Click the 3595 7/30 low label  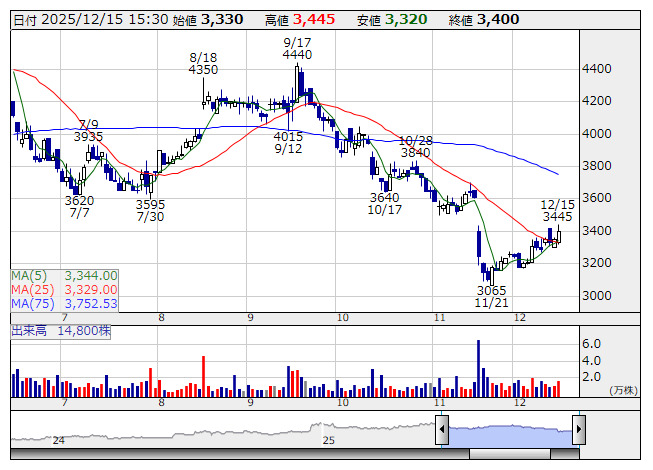150,211
